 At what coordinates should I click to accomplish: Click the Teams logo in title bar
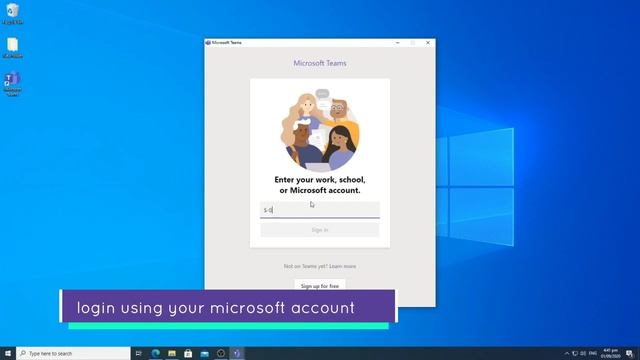[x=208, y=42]
